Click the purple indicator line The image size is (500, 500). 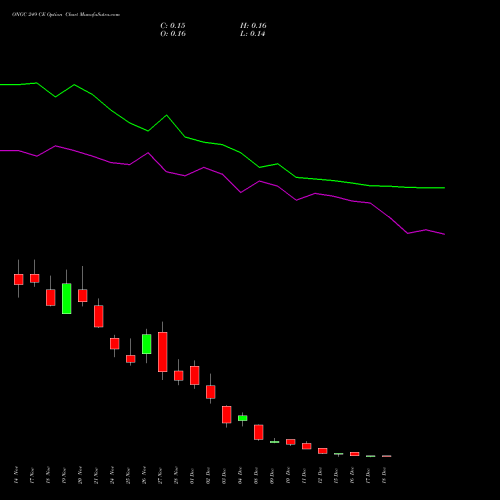(222, 174)
